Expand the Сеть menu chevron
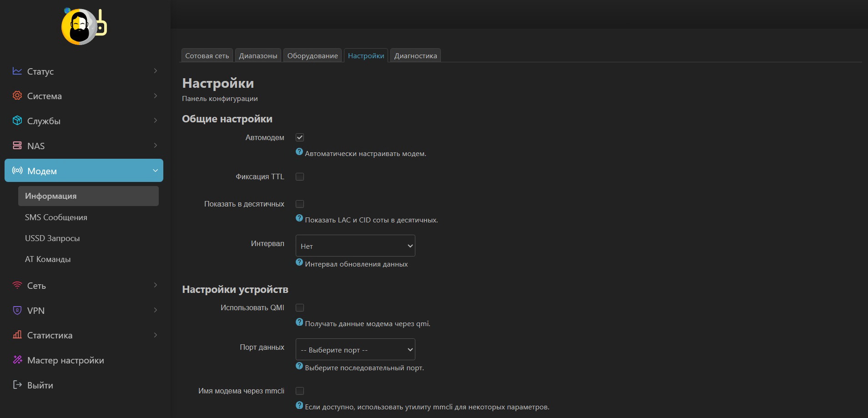The width and height of the screenshot is (868, 418). coord(156,285)
